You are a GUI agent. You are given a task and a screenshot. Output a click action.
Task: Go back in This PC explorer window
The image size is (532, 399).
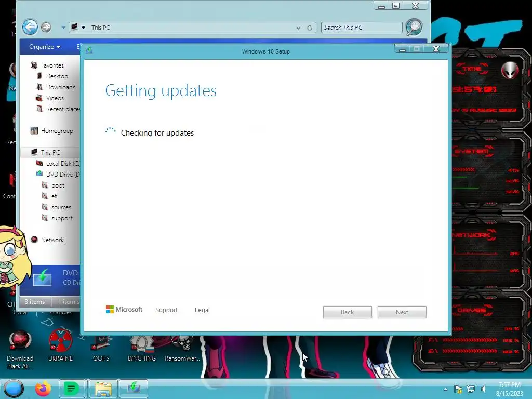pyautogui.click(x=30, y=27)
